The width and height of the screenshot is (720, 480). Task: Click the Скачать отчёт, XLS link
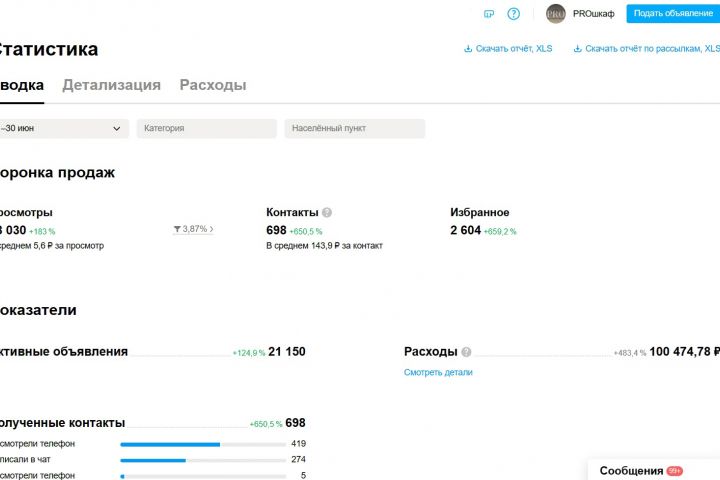pos(514,48)
